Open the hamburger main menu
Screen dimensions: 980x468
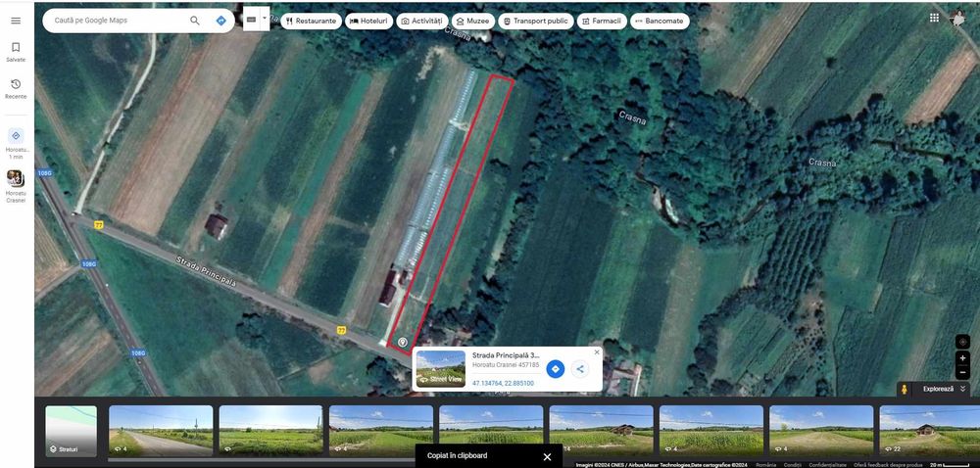pos(16,21)
